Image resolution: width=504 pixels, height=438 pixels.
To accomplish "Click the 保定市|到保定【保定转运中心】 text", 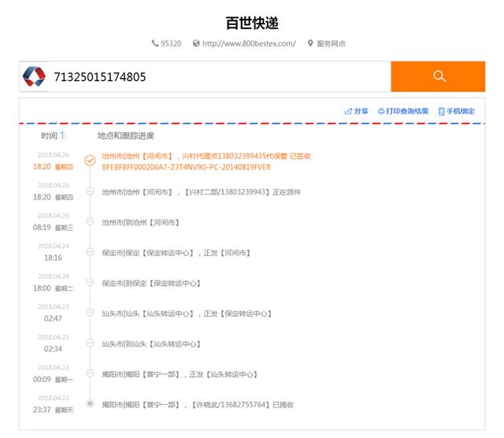I will pos(151,284).
